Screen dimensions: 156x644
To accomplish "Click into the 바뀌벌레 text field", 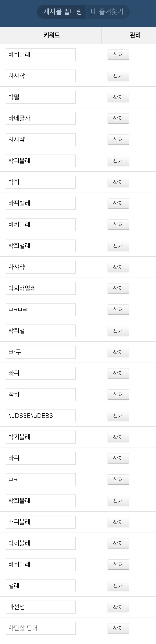I will (41, 203).
